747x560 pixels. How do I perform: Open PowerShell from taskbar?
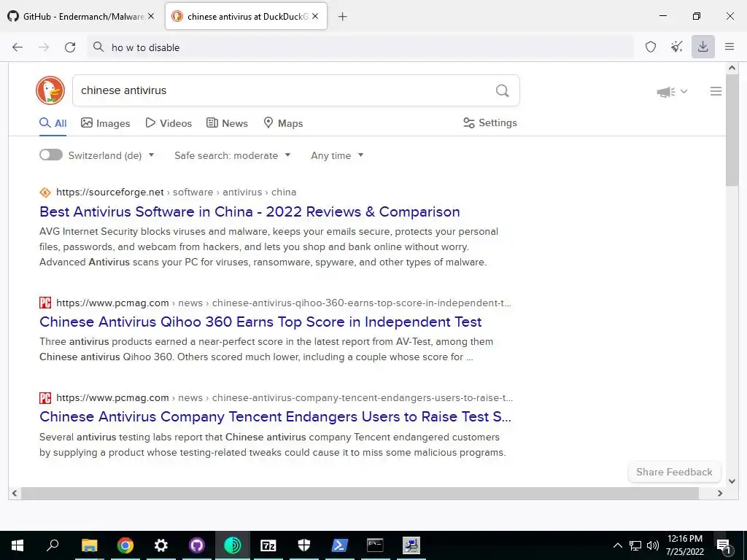pyautogui.click(x=340, y=545)
